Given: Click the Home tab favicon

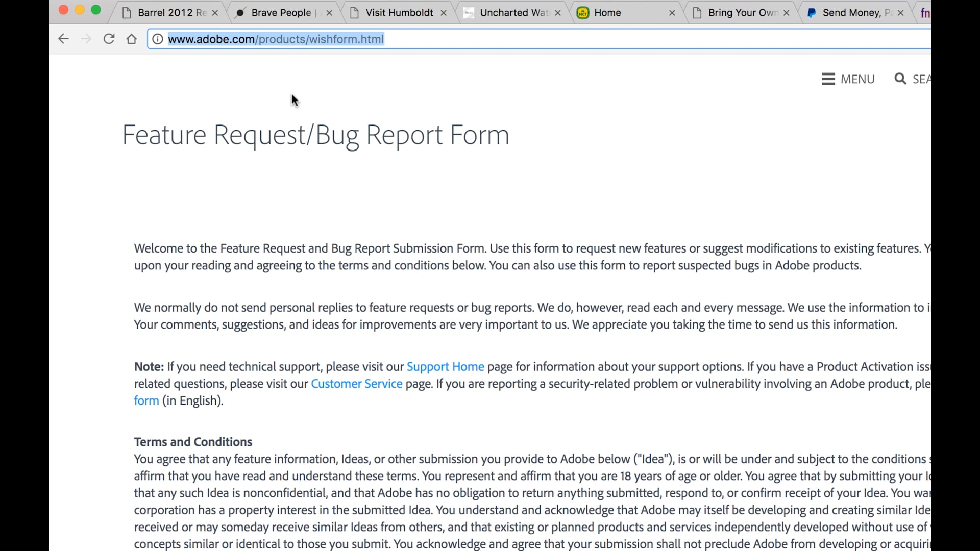Looking at the screenshot, I should pyautogui.click(x=583, y=13).
